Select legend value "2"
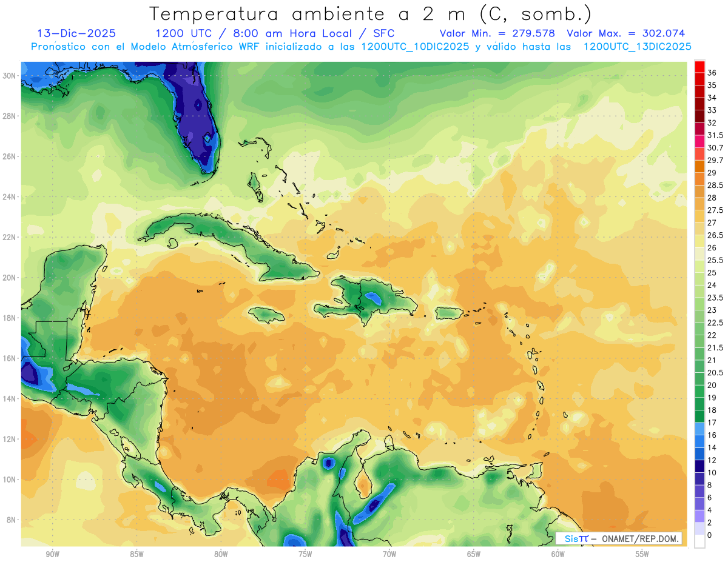This screenshot has height=562, width=728. [x=710, y=523]
